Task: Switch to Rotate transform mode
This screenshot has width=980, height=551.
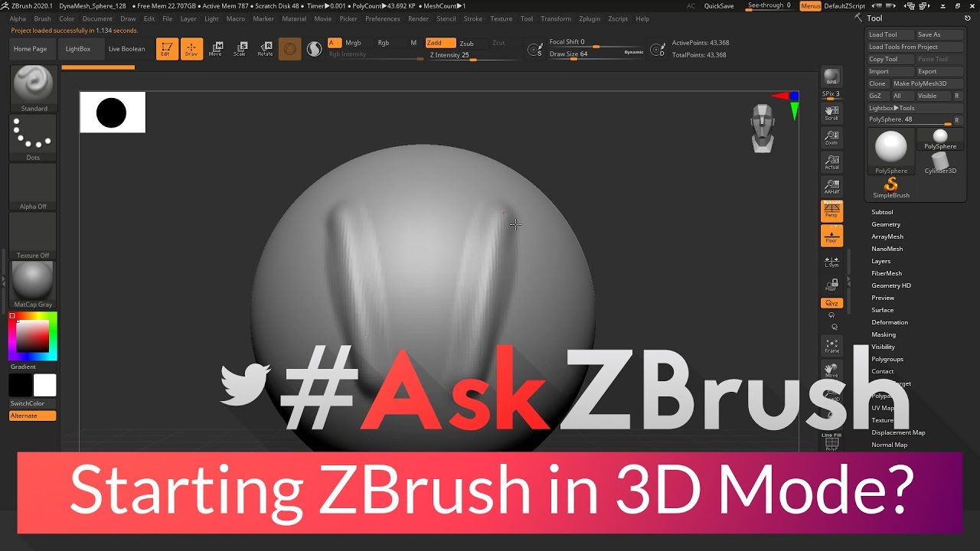Action: pyautogui.click(x=265, y=49)
